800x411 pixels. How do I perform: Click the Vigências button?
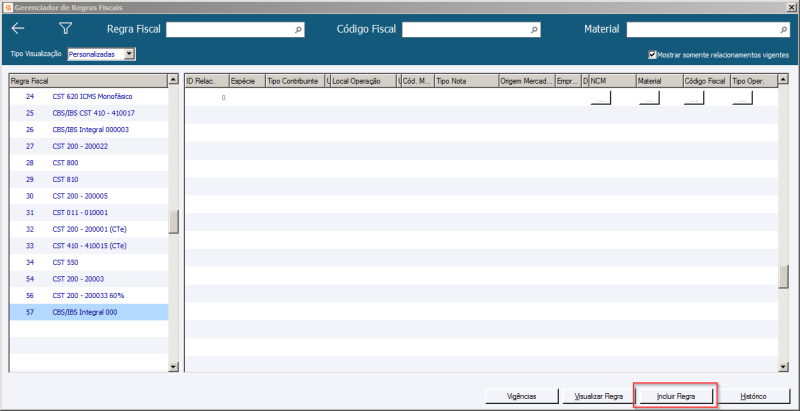(x=521, y=396)
